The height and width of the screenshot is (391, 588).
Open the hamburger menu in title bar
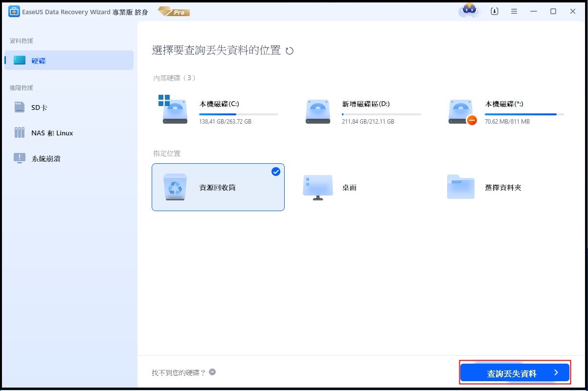pyautogui.click(x=514, y=11)
